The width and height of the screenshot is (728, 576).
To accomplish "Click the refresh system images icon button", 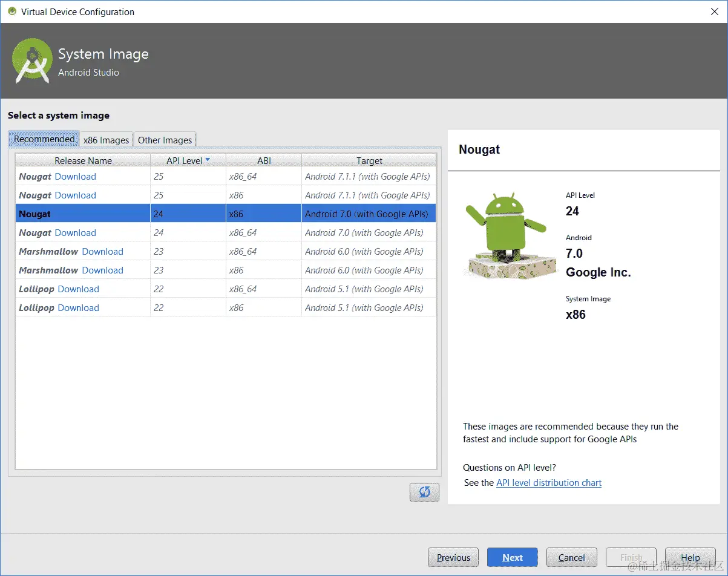I will (x=424, y=492).
